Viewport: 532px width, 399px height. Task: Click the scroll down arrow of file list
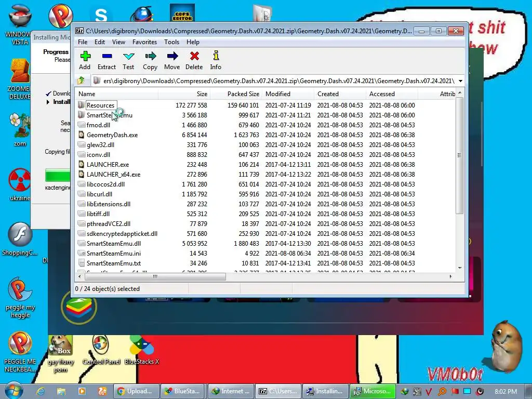tap(460, 268)
